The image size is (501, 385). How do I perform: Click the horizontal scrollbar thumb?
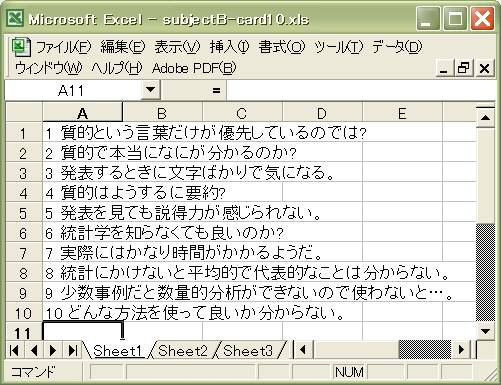pos(425,350)
